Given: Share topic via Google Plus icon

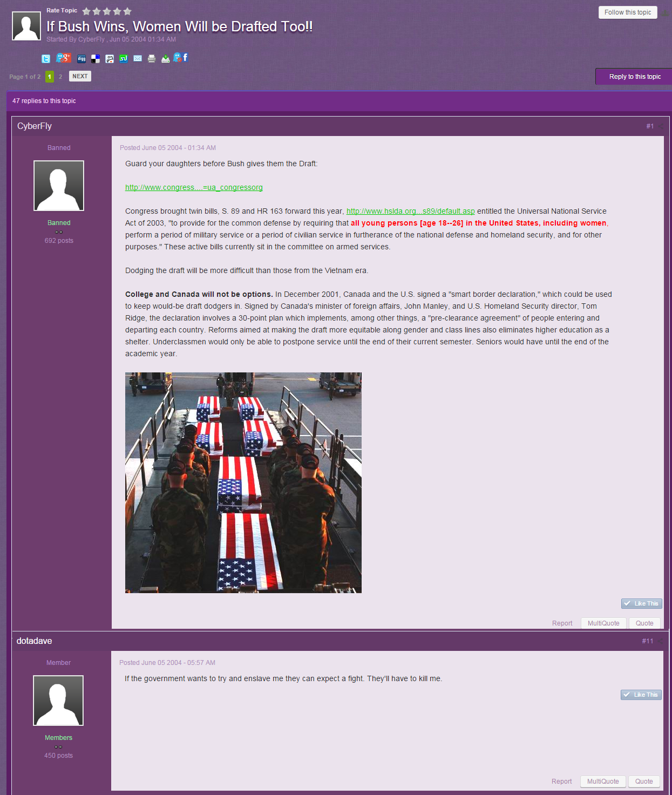Looking at the screenshot, I should tap(64, 58).
